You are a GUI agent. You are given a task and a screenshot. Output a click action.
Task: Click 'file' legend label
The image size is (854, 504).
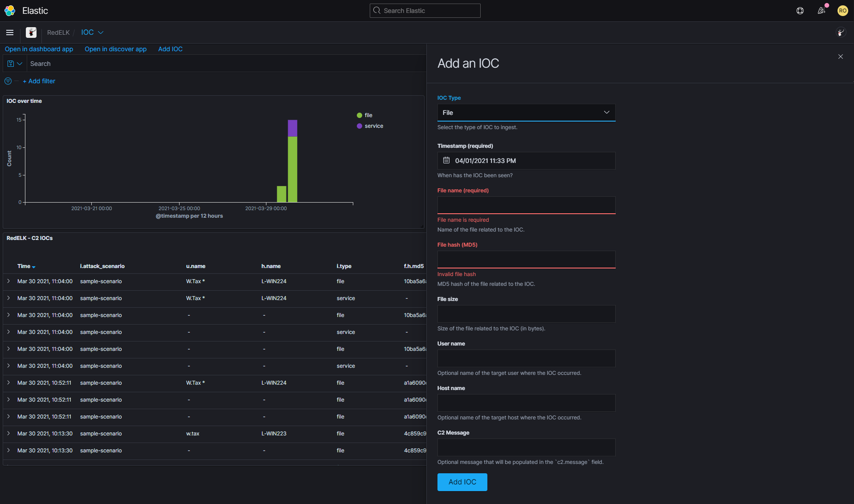[368, 115]
